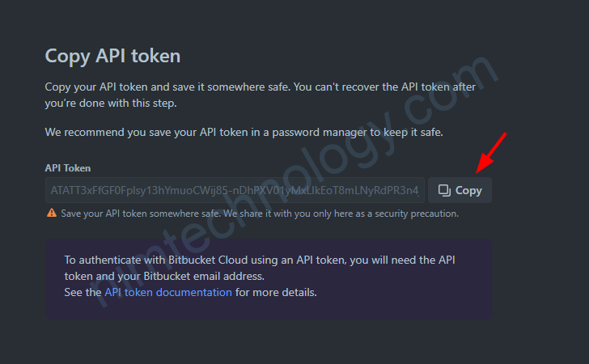This screenshot has height=364, width=589.
Task: Click the "Save your API token somewhere safe" warning text
Action: click(x=260, y=214)
